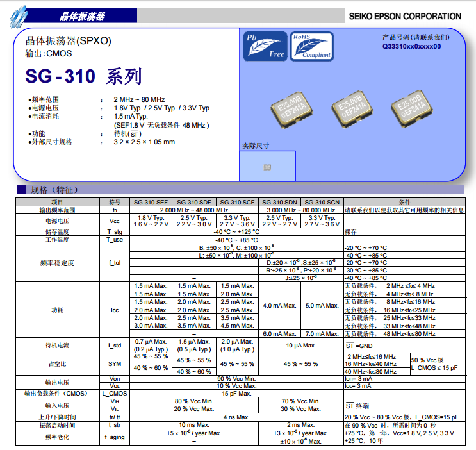This screenshot has height=450, width=476.
Task: Click the actual-size chip image under 实际尺寸
Action: point(267,167)
